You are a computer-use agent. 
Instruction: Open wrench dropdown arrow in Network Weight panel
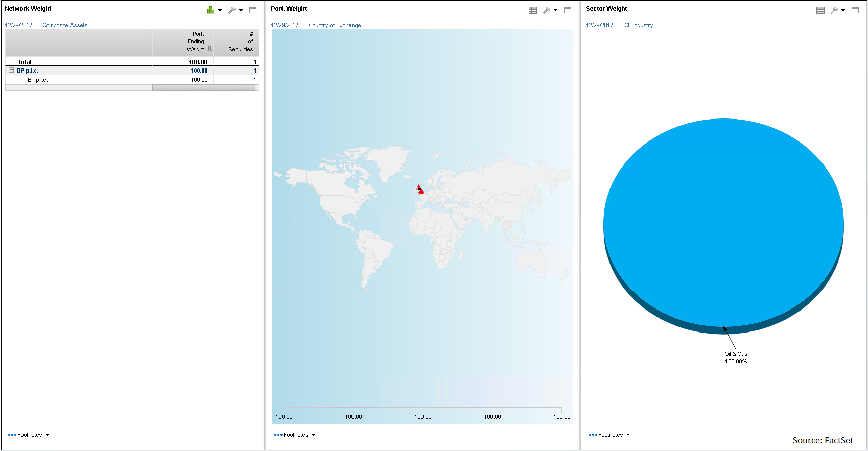(x=241, y=10)
